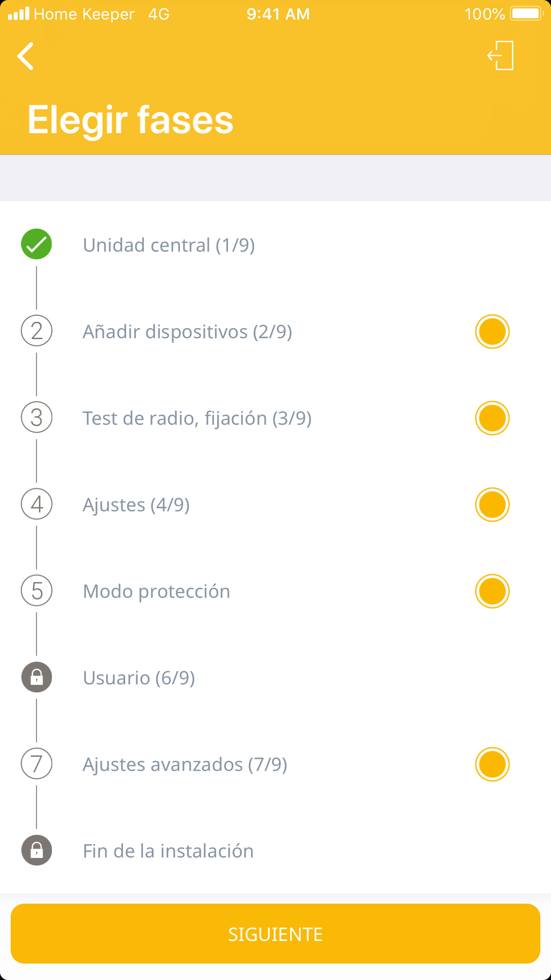Tap the step 3 circle icon
The image size is (551, 980).
(37, 418)
